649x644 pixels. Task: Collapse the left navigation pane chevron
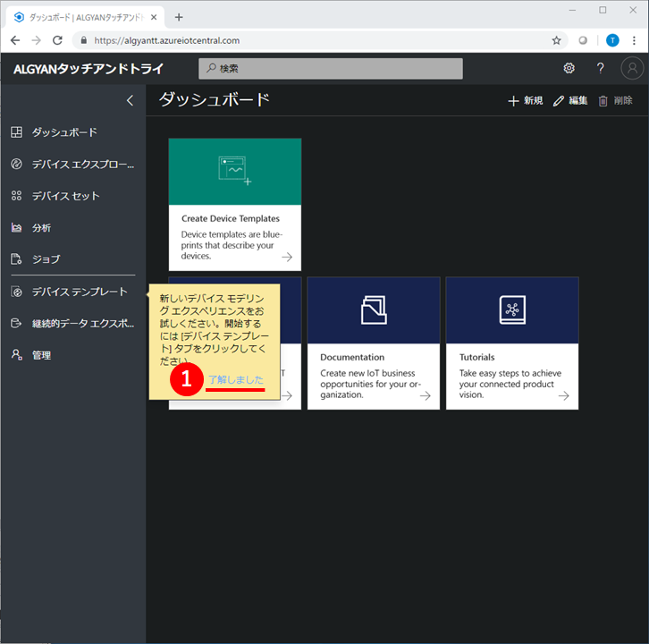(x=130, y=100)
